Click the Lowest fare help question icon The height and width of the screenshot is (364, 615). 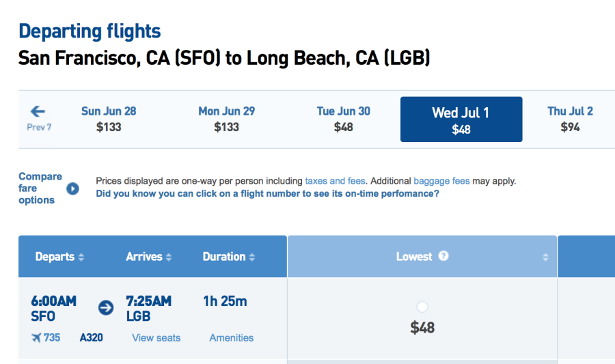[443, 256]
